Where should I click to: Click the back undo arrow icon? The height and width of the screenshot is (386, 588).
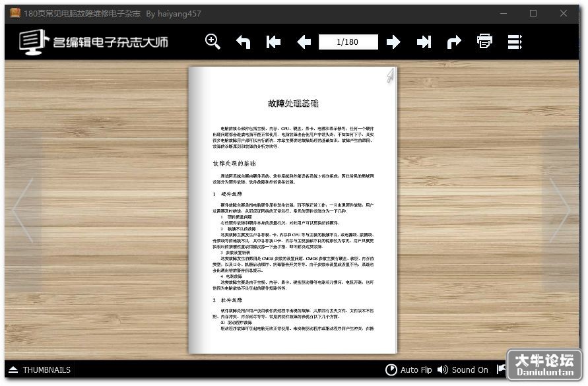[x=243, y=42]
